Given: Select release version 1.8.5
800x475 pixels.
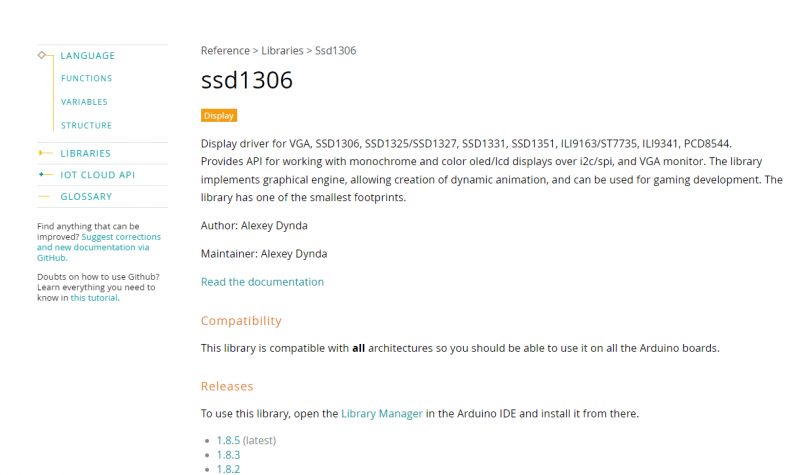Looking at the screenshot, I should [x=228, y=440].
